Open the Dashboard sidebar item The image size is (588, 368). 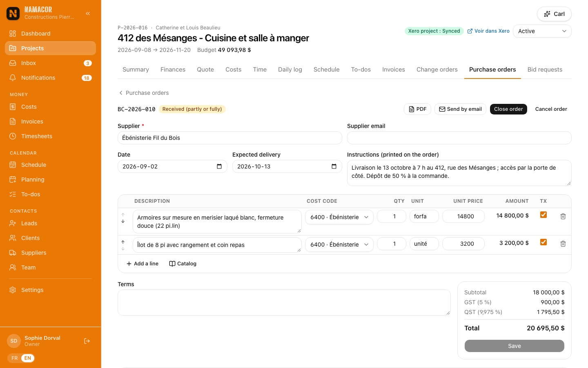50,34
